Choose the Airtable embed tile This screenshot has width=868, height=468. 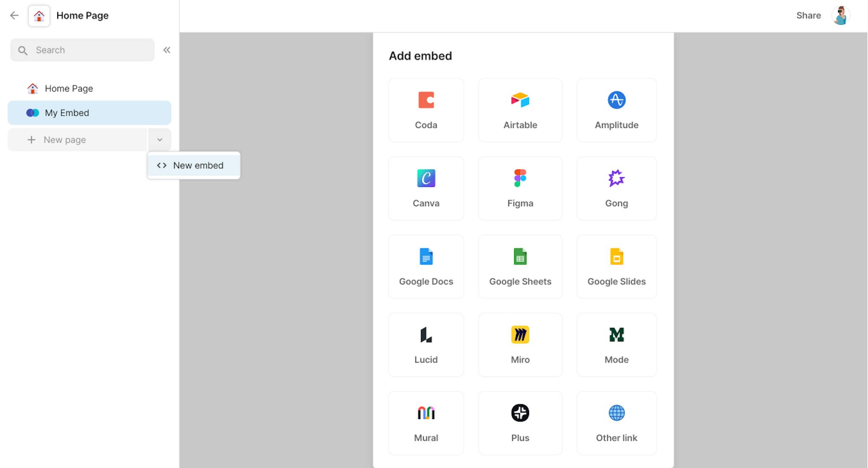click(520, 110)
